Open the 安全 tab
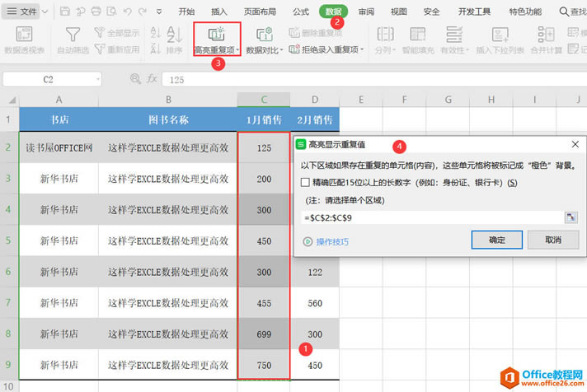 (x=431, y=12)
